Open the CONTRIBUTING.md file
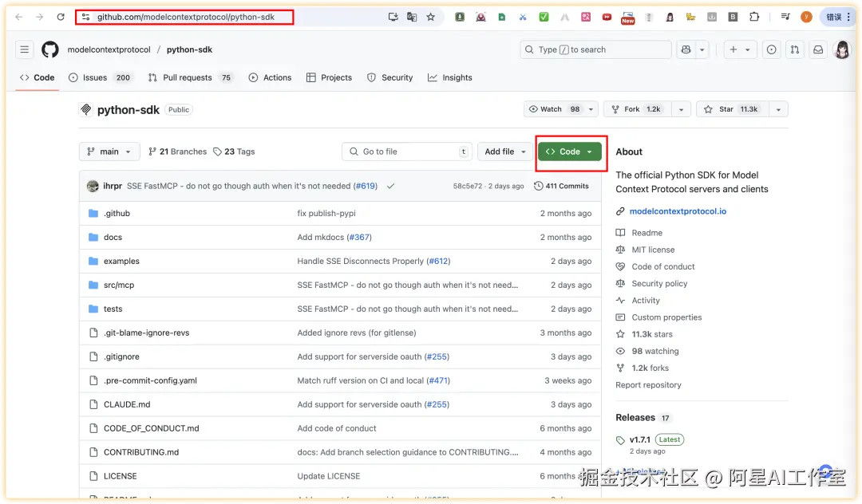862x504 pixels. pyautogui.click(x=141, y=452)
